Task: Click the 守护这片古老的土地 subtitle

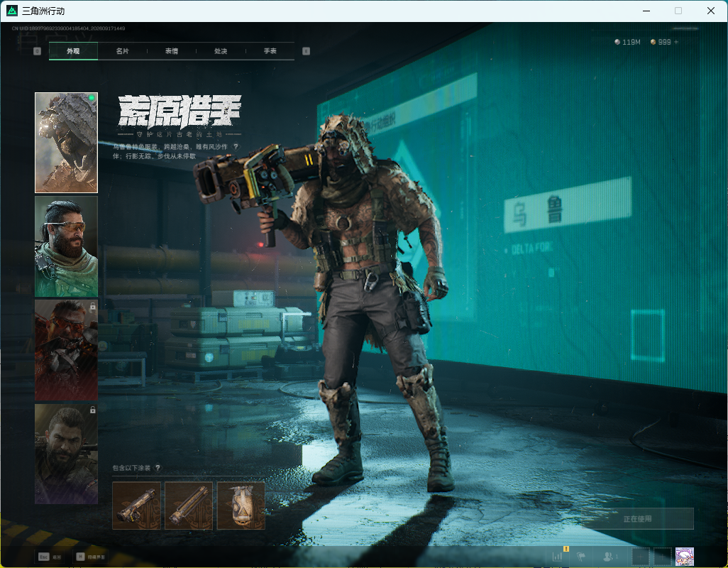Action: point(180,134)
